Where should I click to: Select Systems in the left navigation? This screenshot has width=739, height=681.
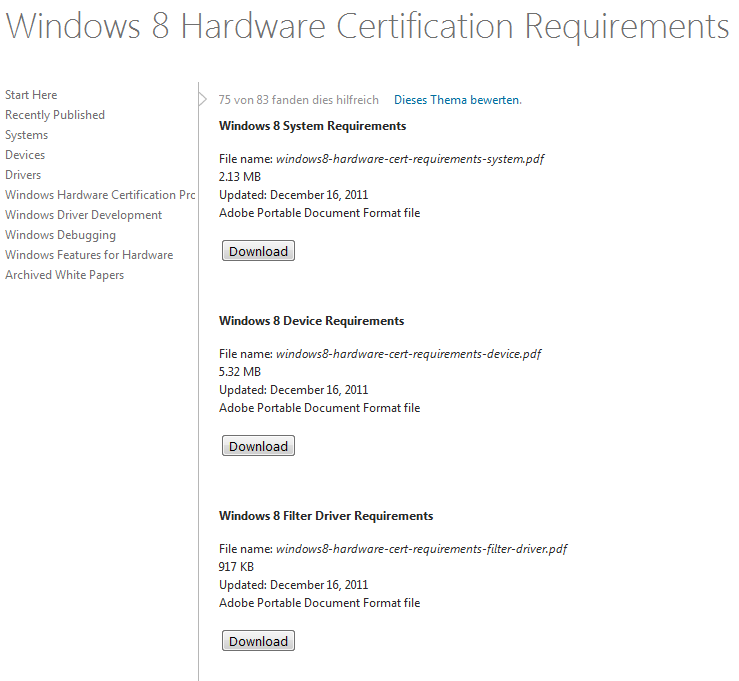tap(26, 135)
